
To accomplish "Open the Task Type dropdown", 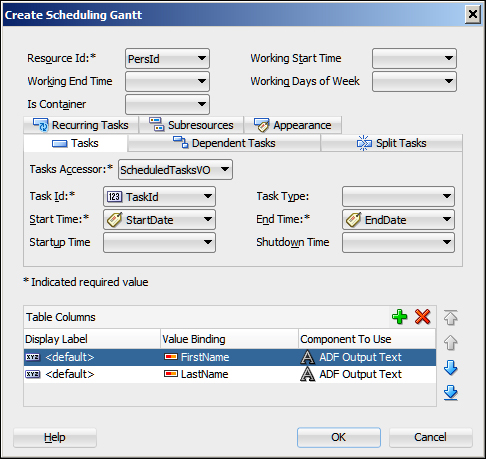I will click(398, 196).
